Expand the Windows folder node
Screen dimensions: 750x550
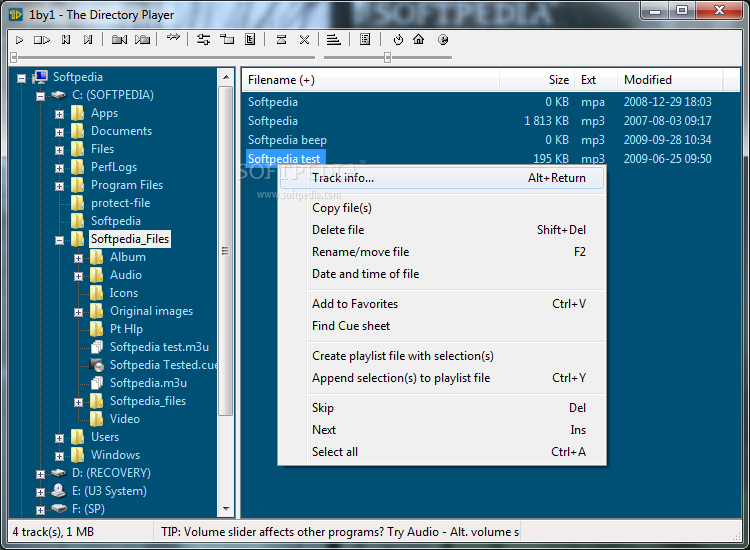click(x=59, y=457)
